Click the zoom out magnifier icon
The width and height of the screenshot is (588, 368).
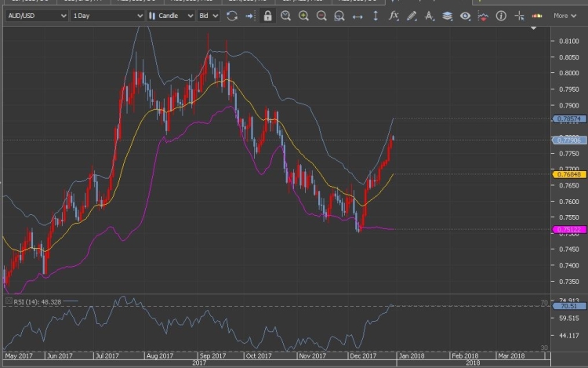[x=321, y=16]
